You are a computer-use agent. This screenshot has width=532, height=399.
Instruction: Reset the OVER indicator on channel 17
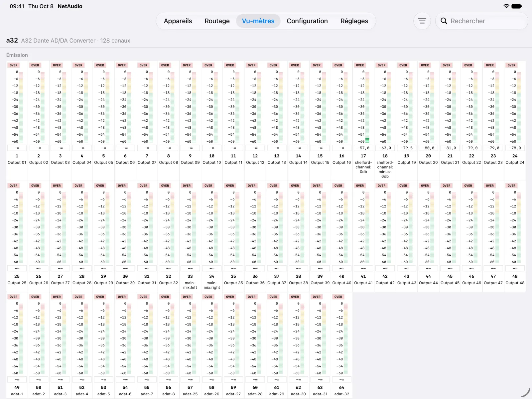coord(360,65)
